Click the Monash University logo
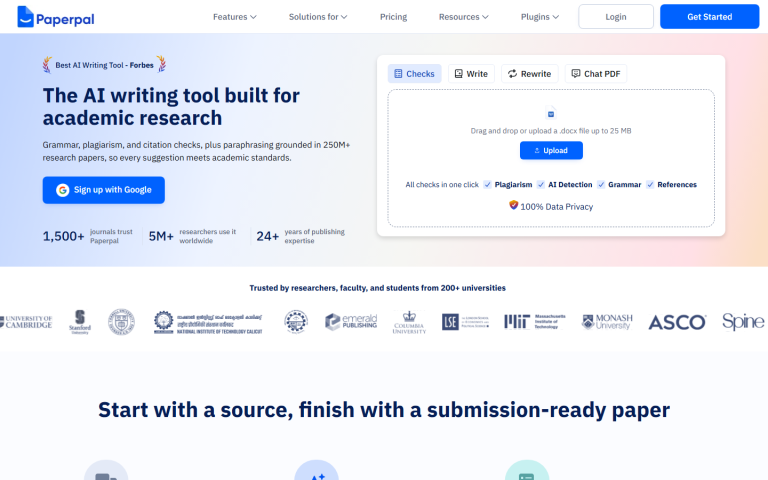768x480 pixels. pyautogui.click(x=607, y=322)
